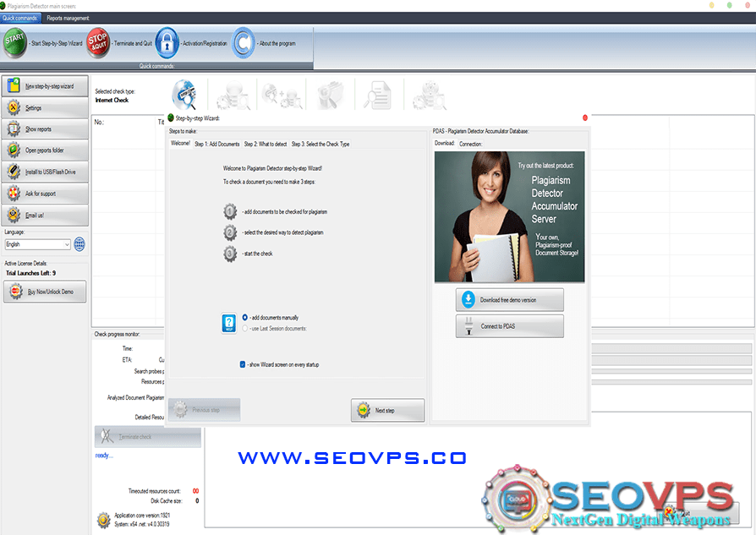The image size is (756, 535).
Task: Select the Internet Check globe magnifier icon
Action: [184, 95]
